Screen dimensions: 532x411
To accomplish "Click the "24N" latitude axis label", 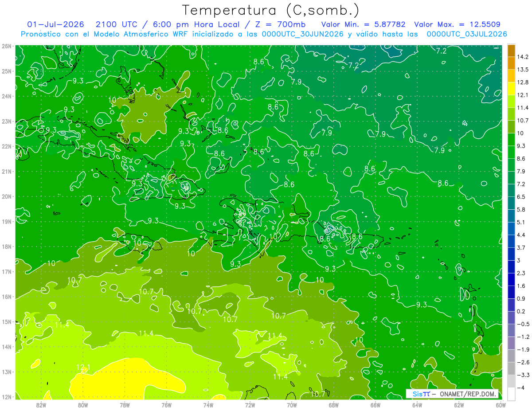I will (7, 96).
